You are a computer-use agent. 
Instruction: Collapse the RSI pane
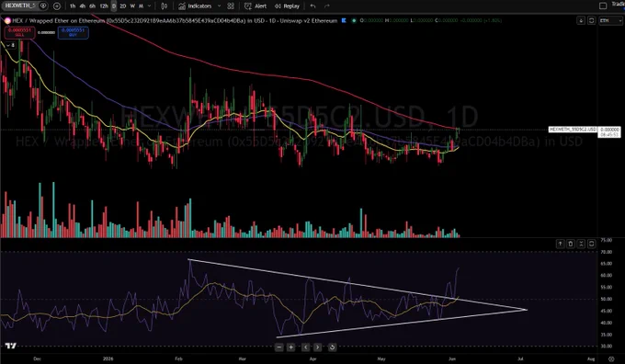tap(581, 244)
